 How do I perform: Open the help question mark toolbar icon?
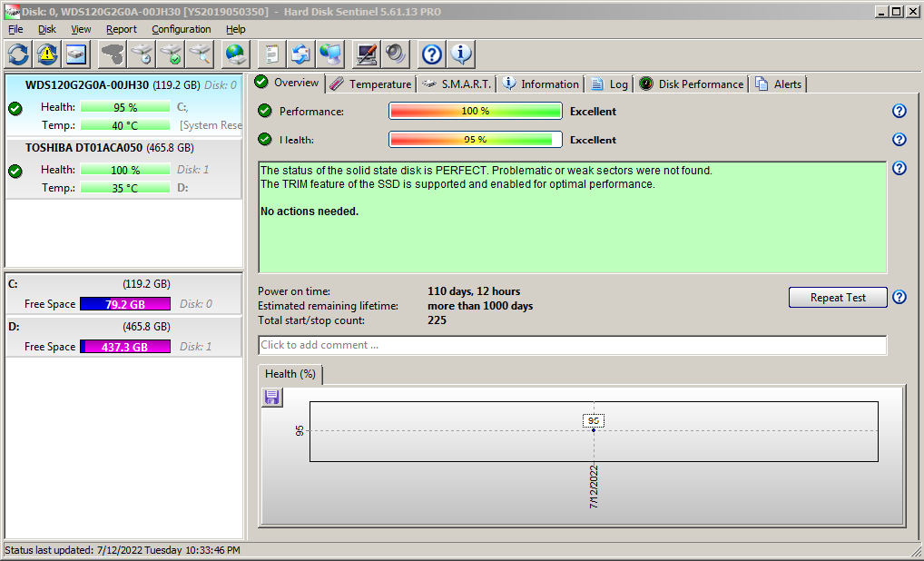click(x=432, y=54)
